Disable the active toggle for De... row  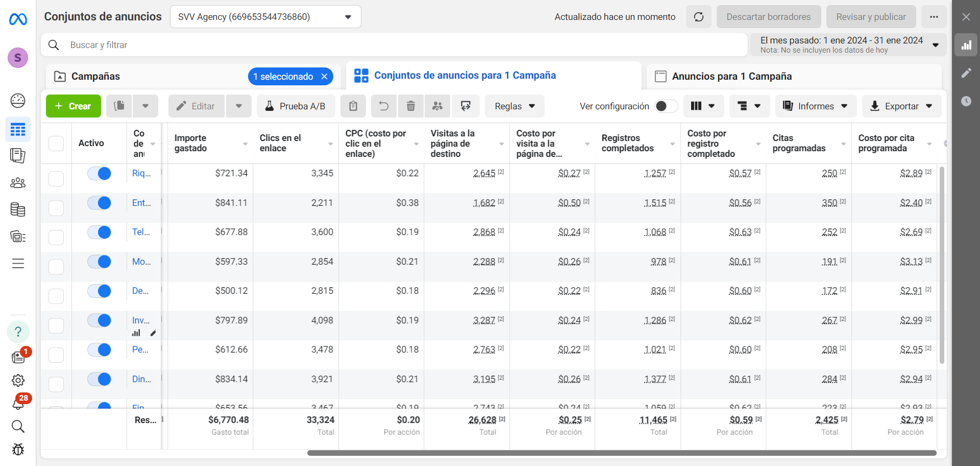pos(100,291)
